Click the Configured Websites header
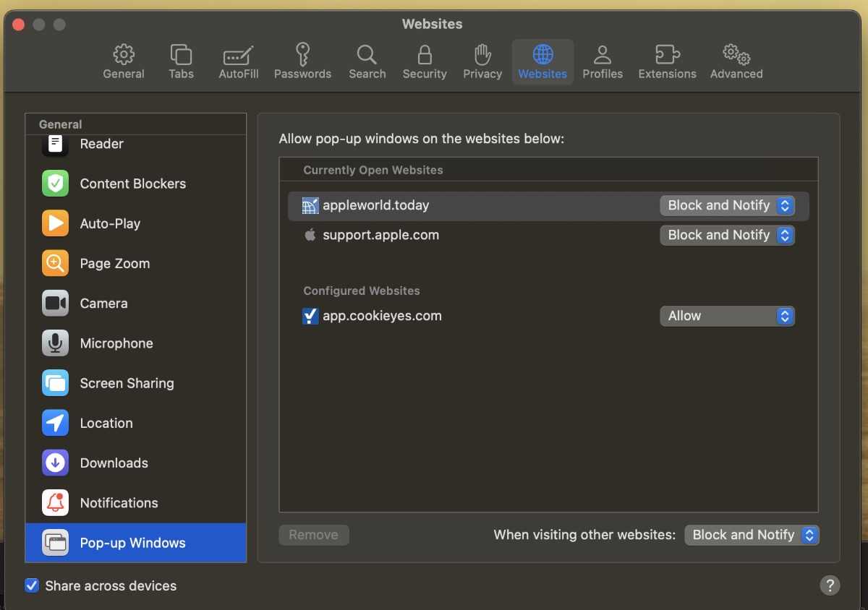868x610 pixels. pos(362,291)
